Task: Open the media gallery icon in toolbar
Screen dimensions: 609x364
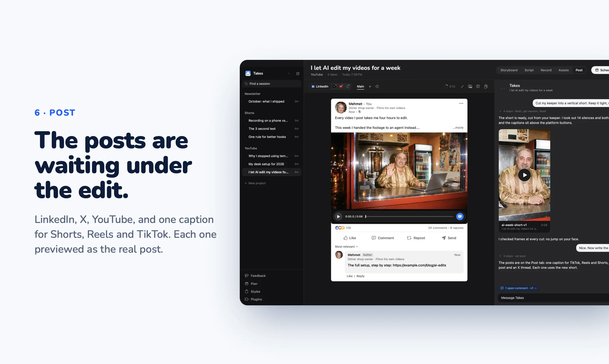Action: tap(470, 86)
